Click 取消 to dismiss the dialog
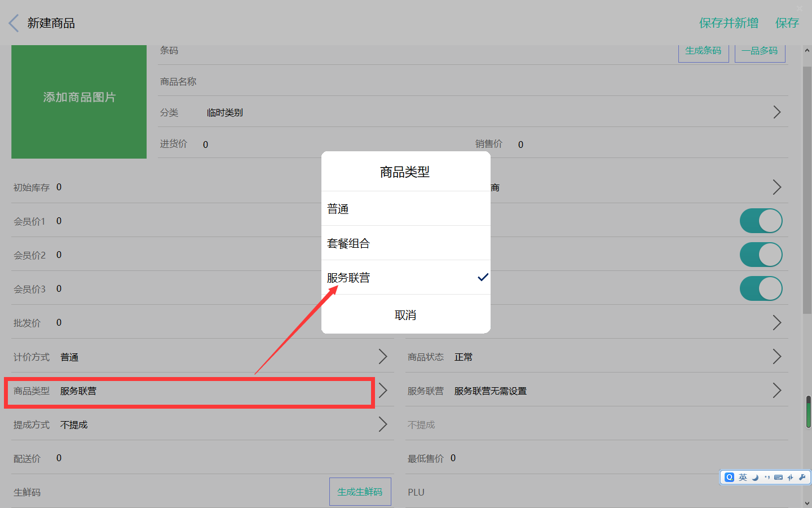This screenshot has height=508, width=812. 406,314
